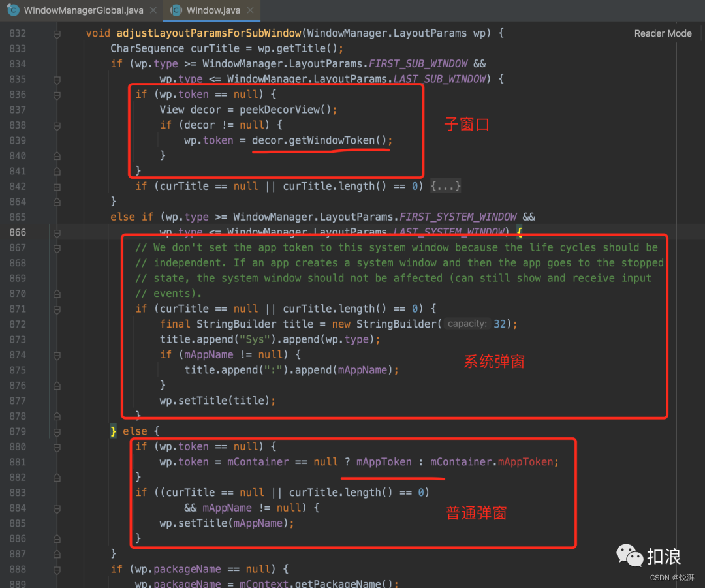The image size is (705, 588).
Task: Expand the collapsed {...} block on line 842
Action: tap(445, 186)
